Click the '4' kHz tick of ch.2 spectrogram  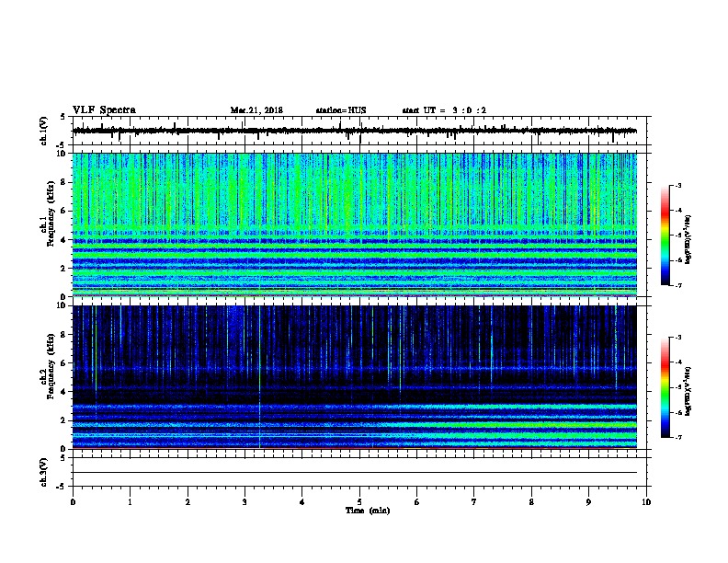point(63,392)
